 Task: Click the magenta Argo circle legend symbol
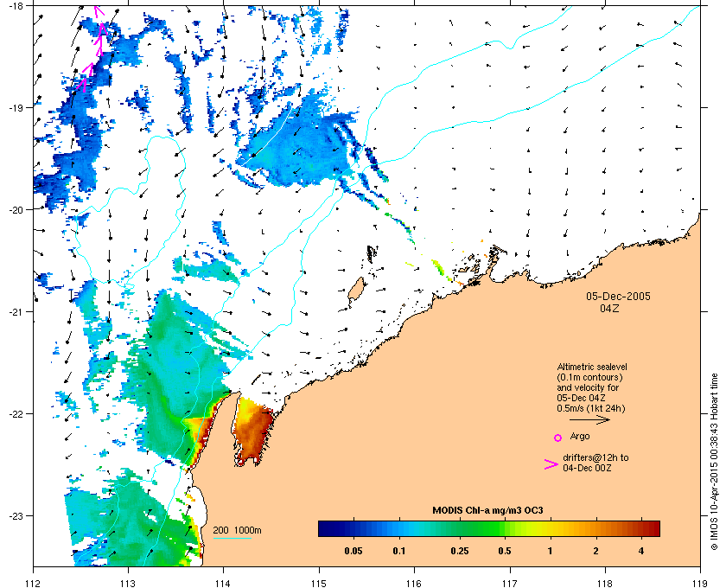click(558, 438)
